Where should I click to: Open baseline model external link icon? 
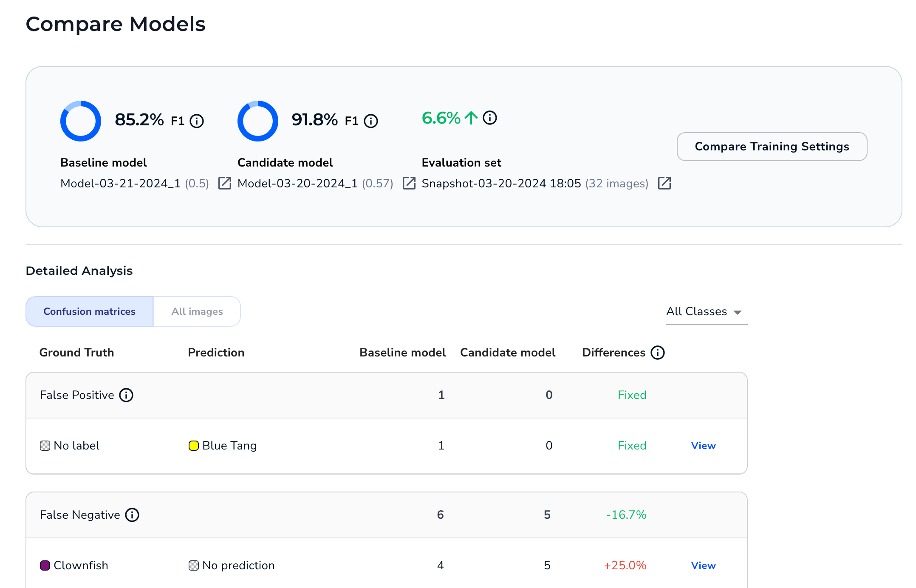tap(224, 183)
